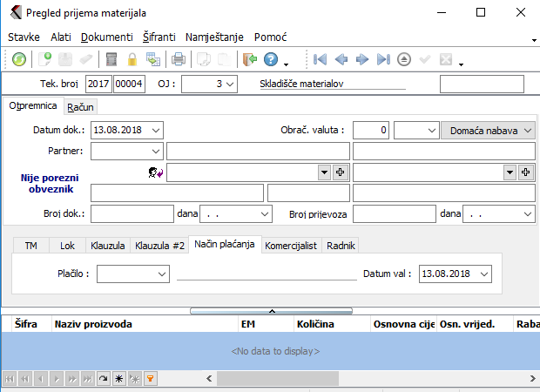Open the Datum dok. date dropdown
The height and width of the screenshot is (392, 540).
[x=156, y=130]
